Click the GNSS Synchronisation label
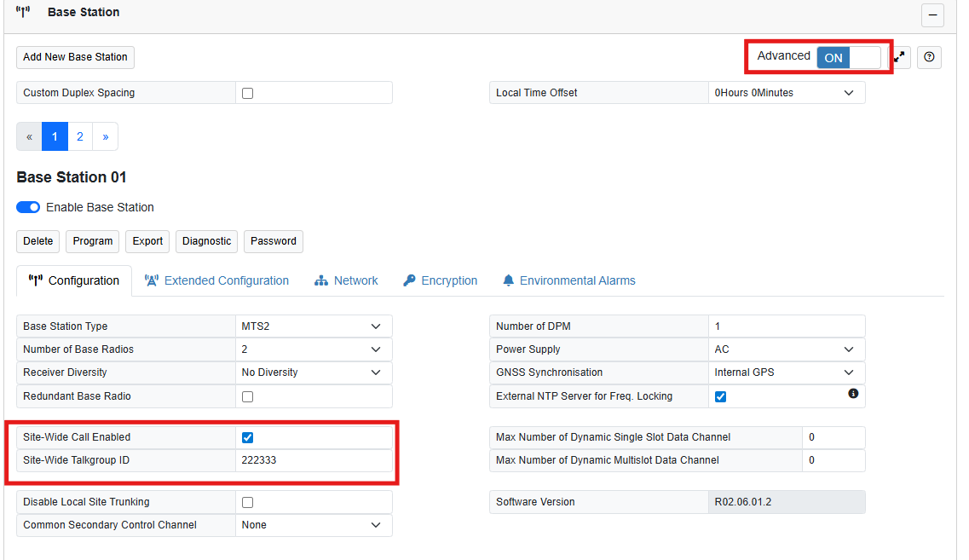Image resolution: width=969 pixels, height=560 pixels. [549, 372]
